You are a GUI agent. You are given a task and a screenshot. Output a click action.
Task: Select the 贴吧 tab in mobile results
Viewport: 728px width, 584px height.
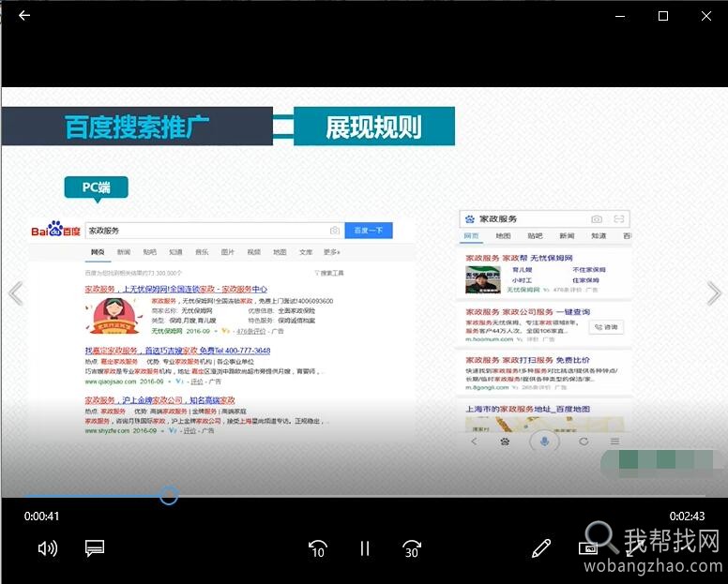(535, 235)
